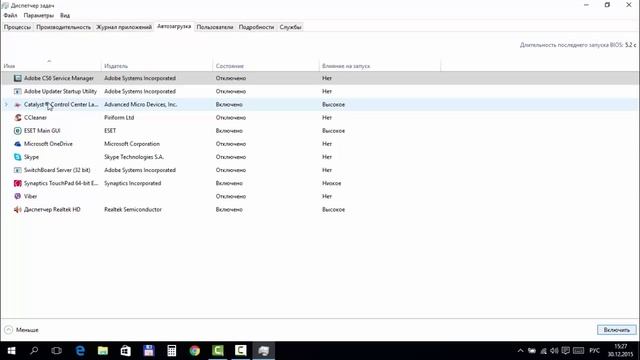Click the network tray icon
This screenshot has width=640, height=360.
(x=543, y=351)
